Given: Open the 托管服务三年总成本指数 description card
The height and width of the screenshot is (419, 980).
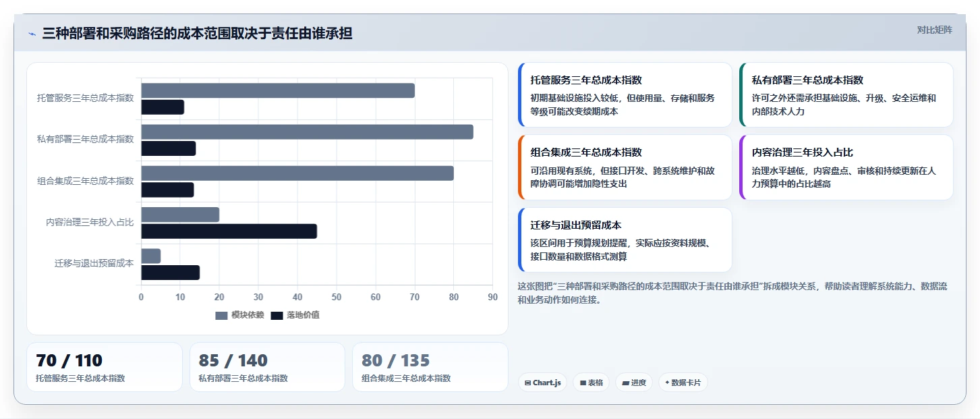Looking at the screenshot, I should [x=625, y=95].
